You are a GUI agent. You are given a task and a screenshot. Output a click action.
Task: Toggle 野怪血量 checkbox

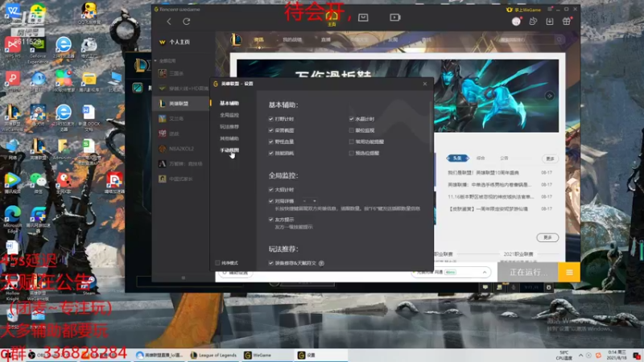(271, 142)
